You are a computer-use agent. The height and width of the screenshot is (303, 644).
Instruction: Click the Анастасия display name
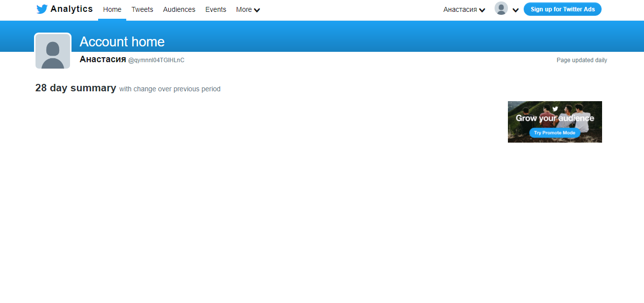[x=103, y=59]
